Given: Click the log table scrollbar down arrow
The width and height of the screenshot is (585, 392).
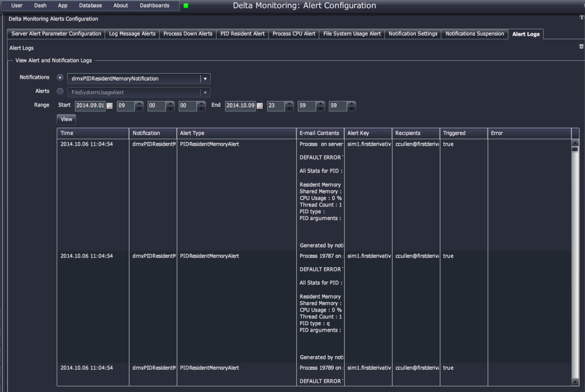Looking at the screenshot, I should (x=575, y=382).
